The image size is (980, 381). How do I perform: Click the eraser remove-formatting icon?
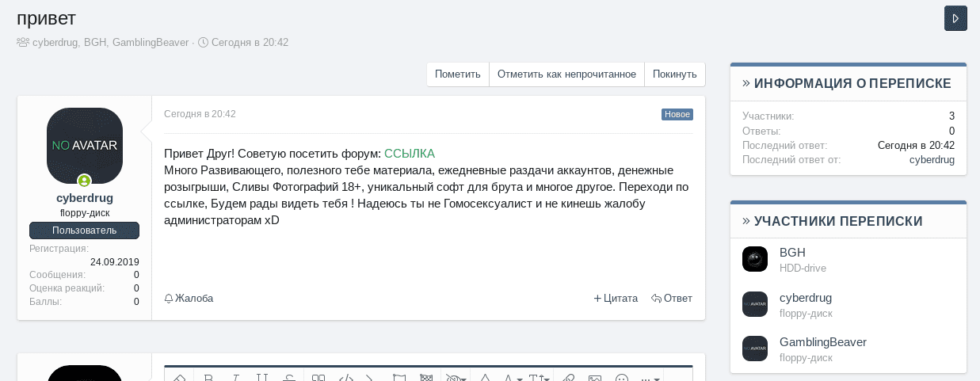pyautogui.click(x=179, y=377)
